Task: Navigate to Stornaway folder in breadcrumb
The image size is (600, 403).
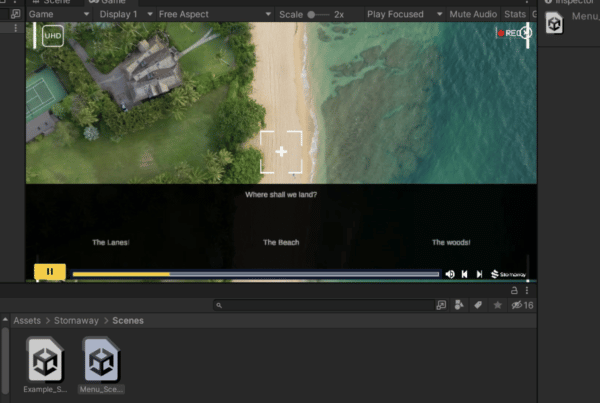Action: 76,321
